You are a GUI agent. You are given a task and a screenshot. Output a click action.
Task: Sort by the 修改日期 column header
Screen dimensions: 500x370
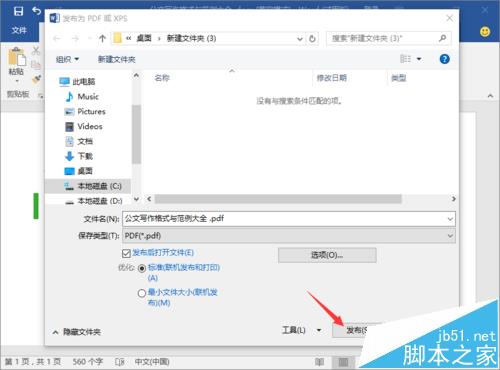click(x=332, y=78)
